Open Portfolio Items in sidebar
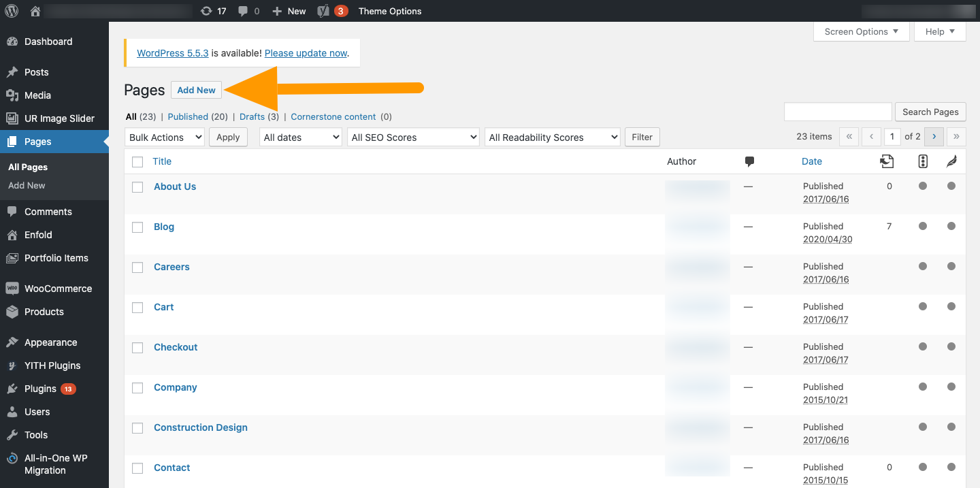Viewport: 980px width, 488px height. click(54, 258)
